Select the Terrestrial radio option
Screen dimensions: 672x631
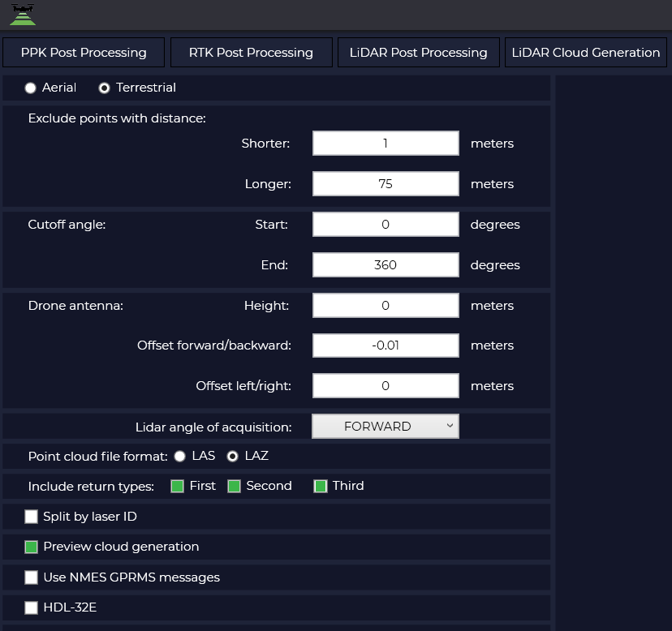104,88
